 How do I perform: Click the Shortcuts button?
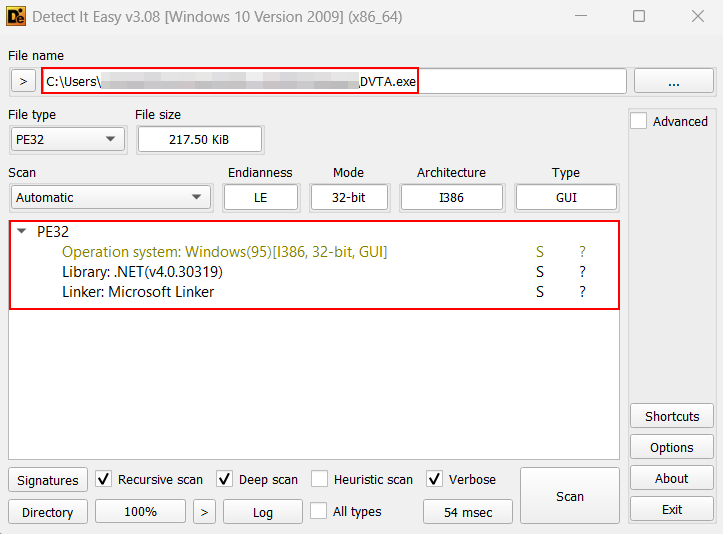[672, 416]
